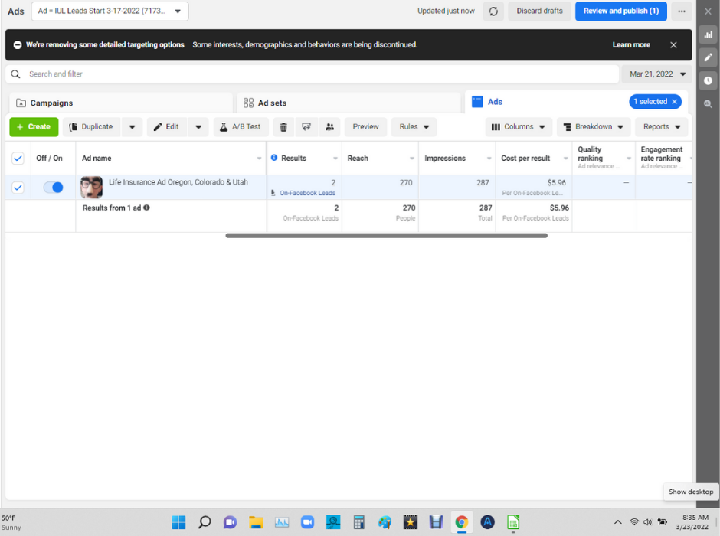The width and height of the screenshot is (720, 536).
Task: Click the export share icon in toolbar
Action: coord(306,127)
